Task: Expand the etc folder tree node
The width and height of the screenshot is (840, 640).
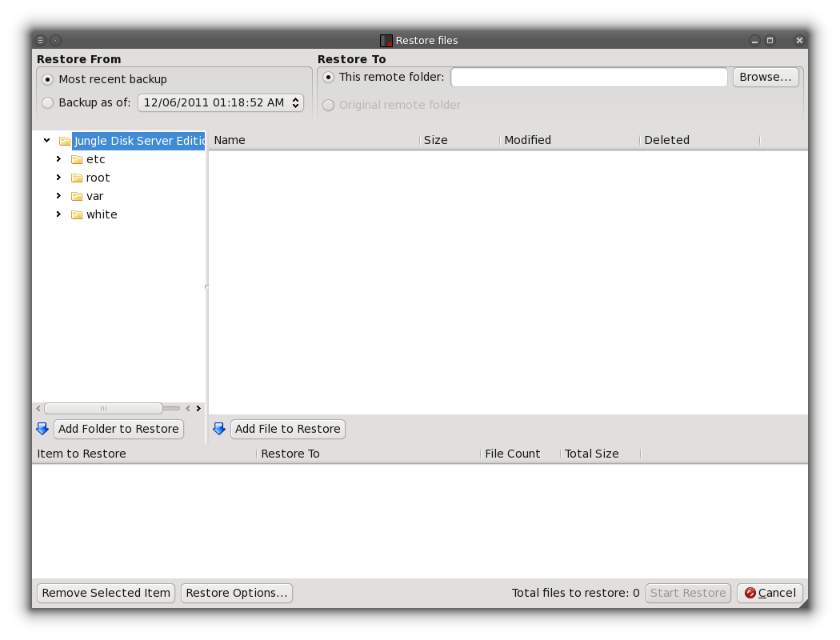Action: pos(58,159)
